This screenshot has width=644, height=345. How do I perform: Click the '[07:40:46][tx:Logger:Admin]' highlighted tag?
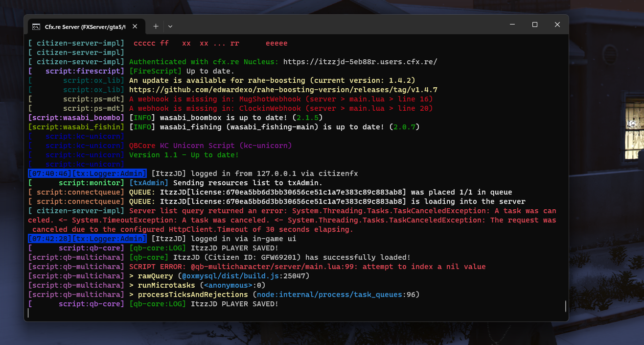(87, 173)
